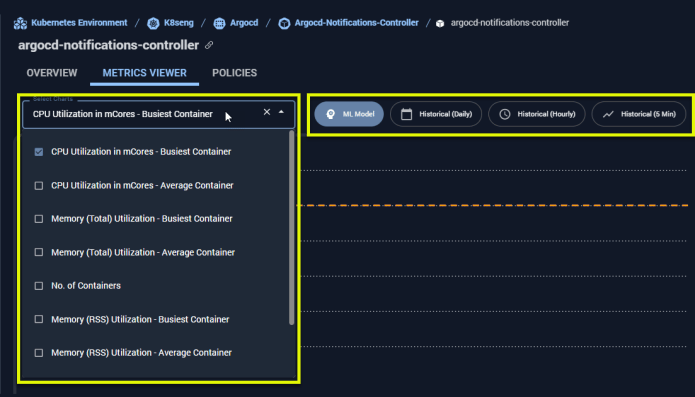Select Memory (RSS) Utilization - Average Container option
Screen dimensions: 695x397
[141, 353]
